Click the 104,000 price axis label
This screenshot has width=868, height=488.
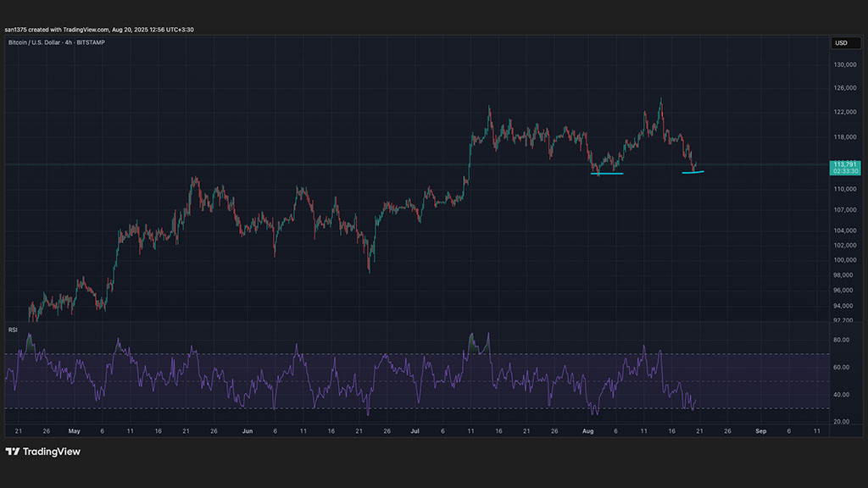[845, 230]
